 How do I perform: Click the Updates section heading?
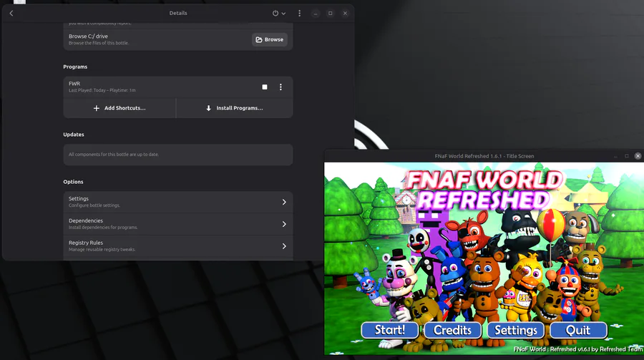[x=74, y=135]
